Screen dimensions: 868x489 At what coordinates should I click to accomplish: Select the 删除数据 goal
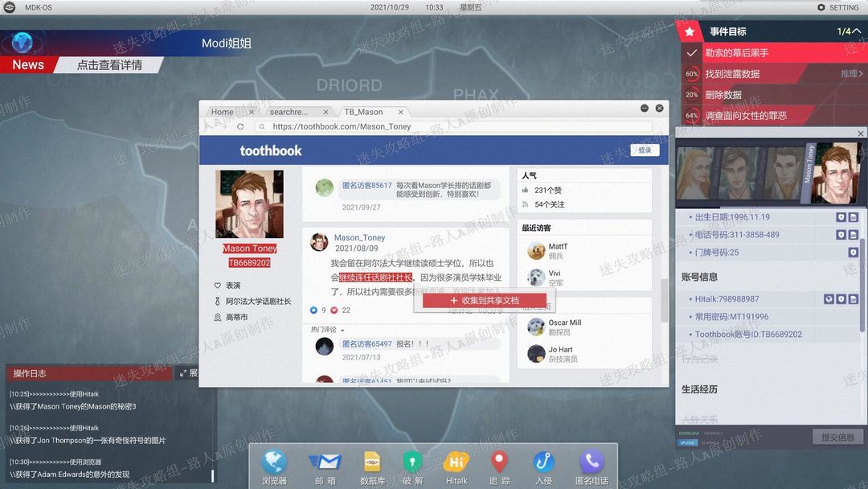pos(723,95)
